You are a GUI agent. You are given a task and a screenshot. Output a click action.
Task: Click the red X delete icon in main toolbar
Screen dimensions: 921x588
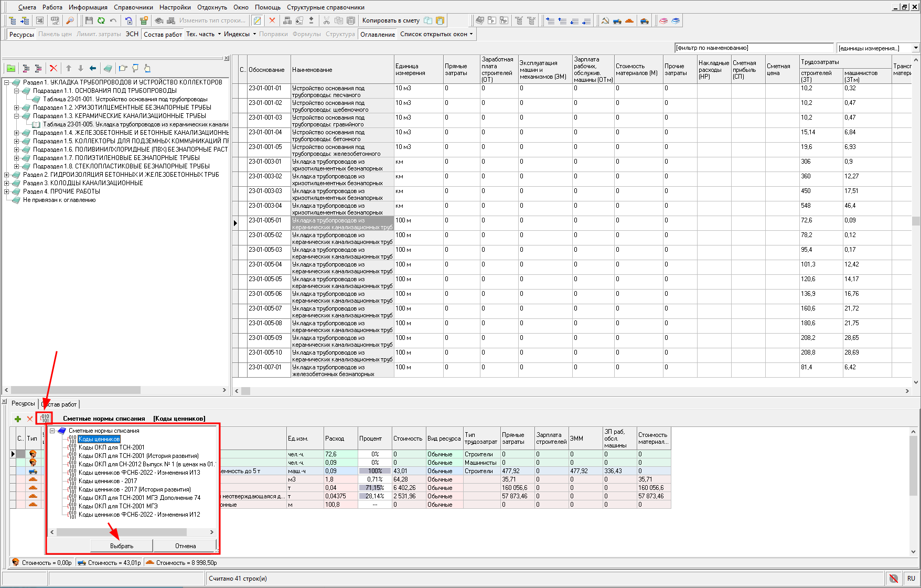(x=272, y=20)
